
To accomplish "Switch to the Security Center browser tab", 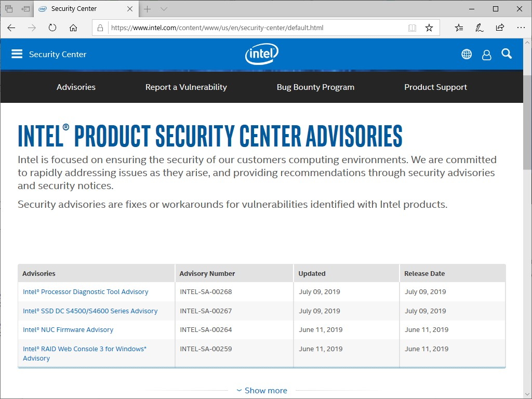I will [81, 9].
